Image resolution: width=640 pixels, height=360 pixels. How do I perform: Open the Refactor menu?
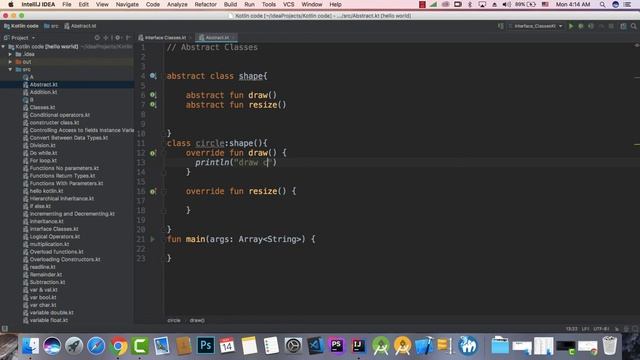[205, 4]
